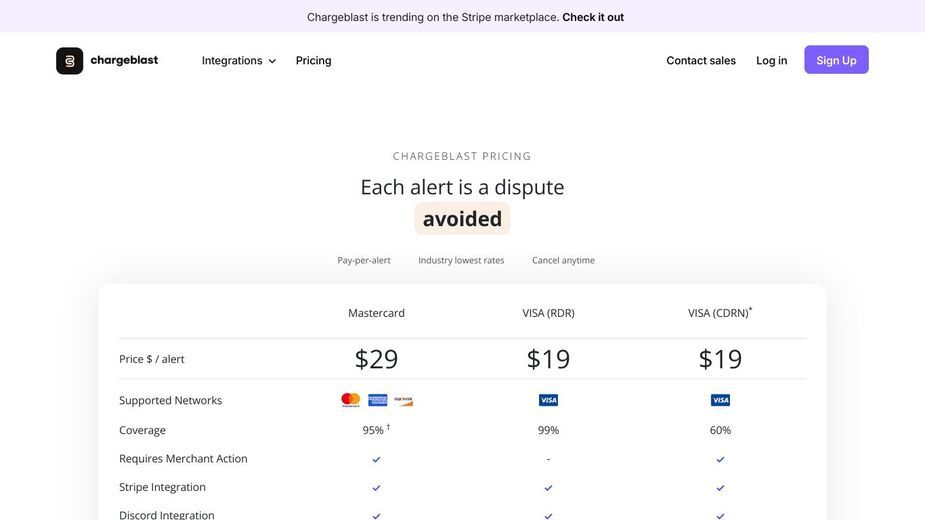The image size is (925, 520).
Task: Open the Integrations menu
Action: tap(239, 60)
